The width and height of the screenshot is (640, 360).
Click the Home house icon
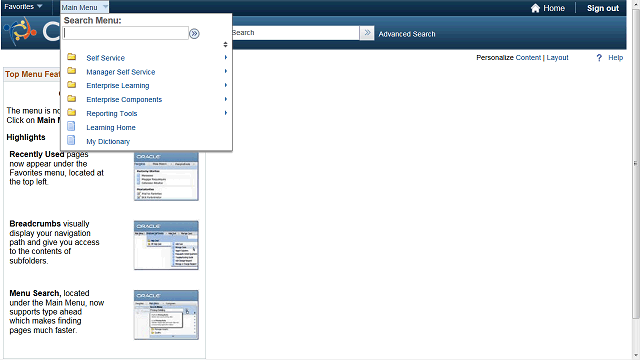click(x=535, y=8)
